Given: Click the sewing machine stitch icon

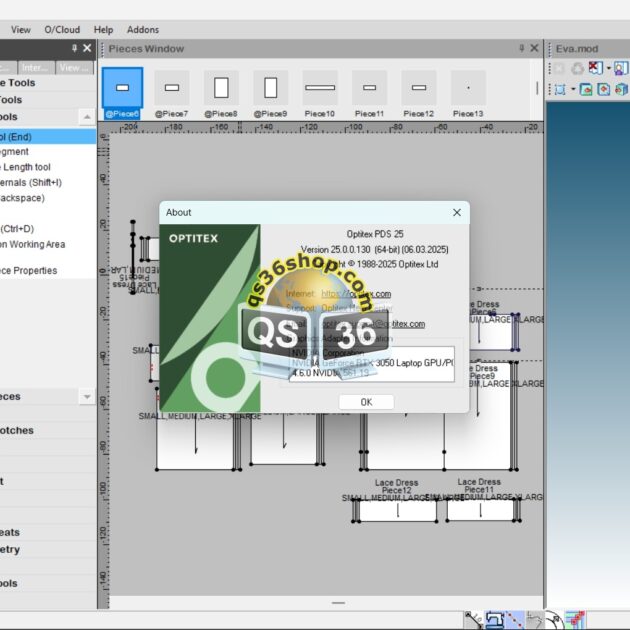Looking at the screenshot, I should tap(494, 619).
